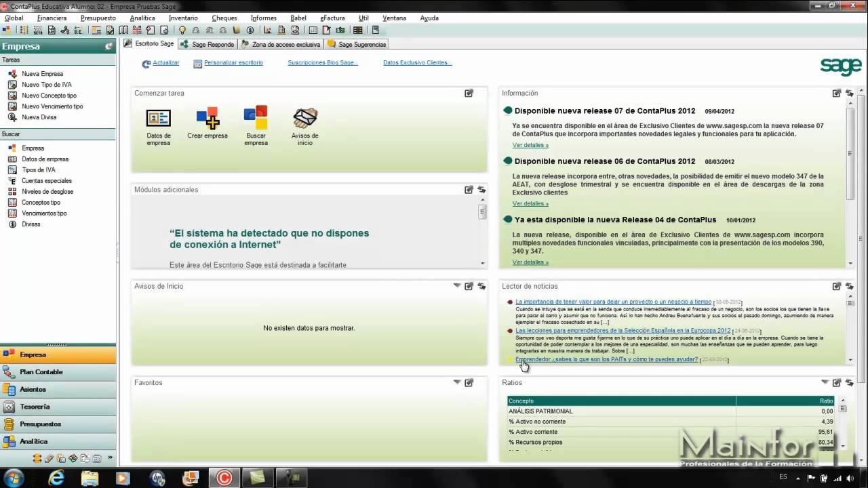Open the Global menu
868x488 pixels.
coord(14,18)
